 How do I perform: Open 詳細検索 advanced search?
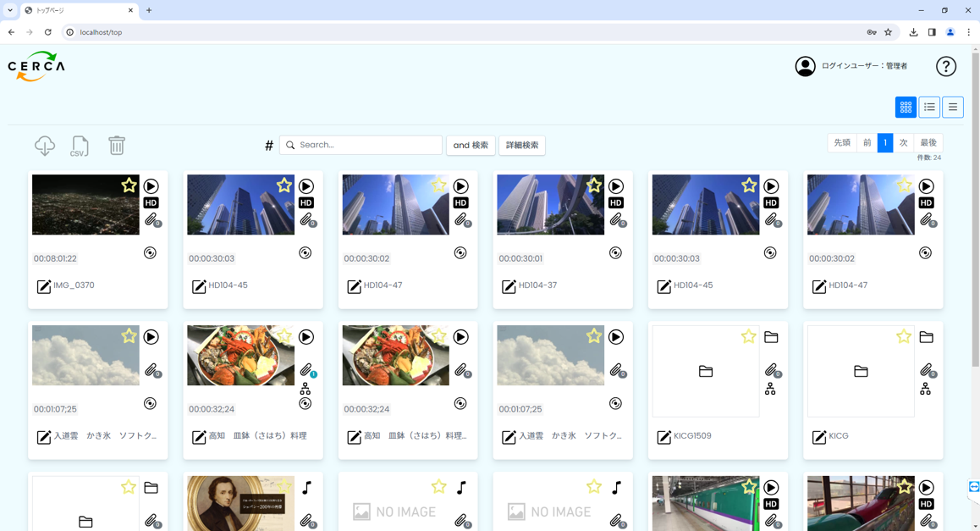click(522, 146)
